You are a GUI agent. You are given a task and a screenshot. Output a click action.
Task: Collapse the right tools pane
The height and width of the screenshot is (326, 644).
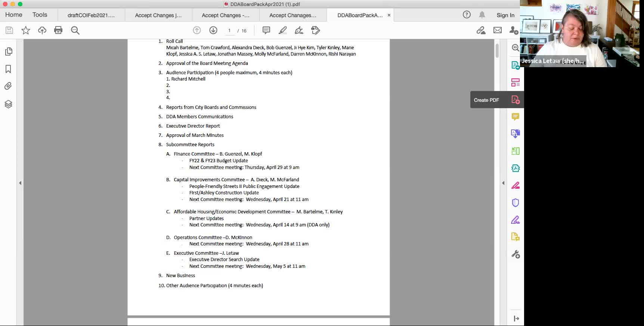click(x=503, y=183)
